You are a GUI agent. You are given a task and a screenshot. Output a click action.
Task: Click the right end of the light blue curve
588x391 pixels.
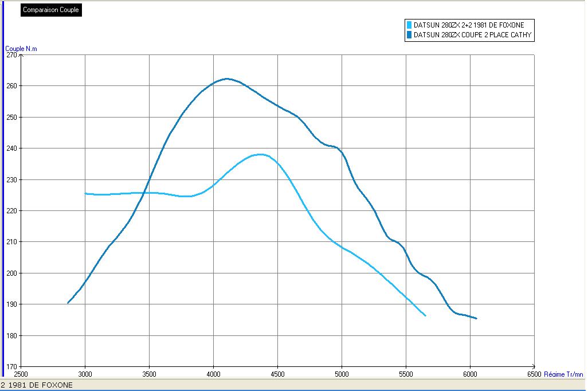coord(425,315)
